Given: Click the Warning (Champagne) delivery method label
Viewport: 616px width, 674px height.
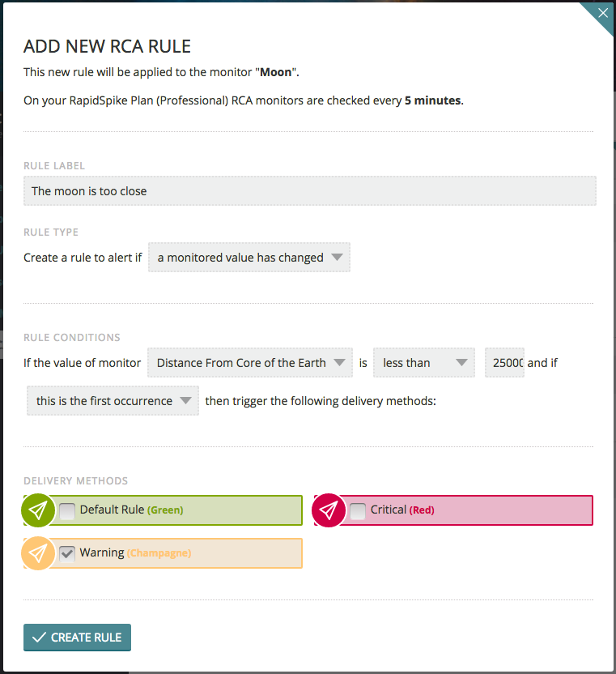Looking at the screenshot, I should 135,552.
